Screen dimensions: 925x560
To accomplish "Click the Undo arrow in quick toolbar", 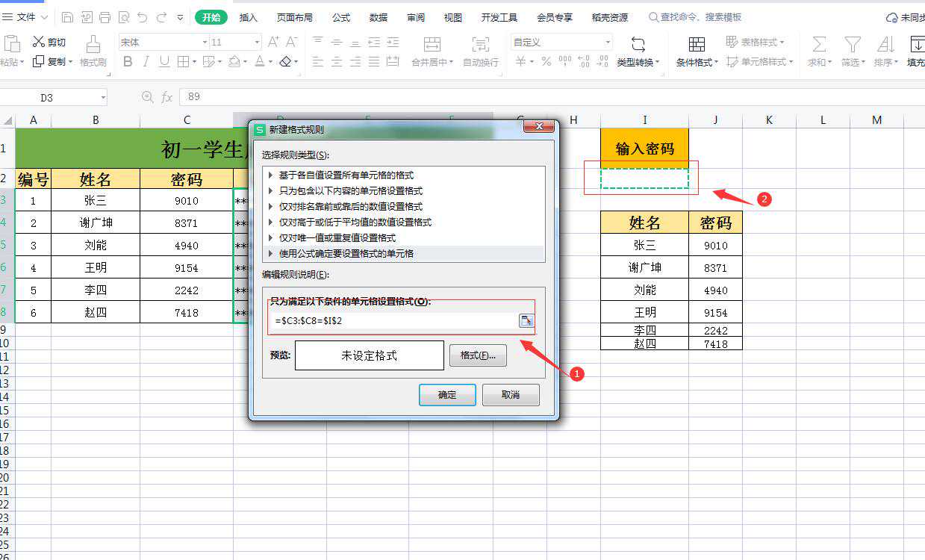I will click(x=143, y=17).
